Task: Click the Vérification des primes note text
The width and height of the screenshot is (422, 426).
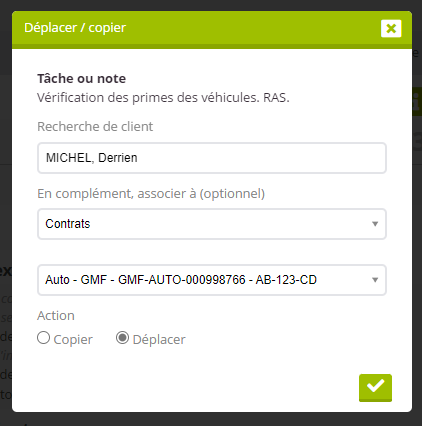Action: coord(163,98)
